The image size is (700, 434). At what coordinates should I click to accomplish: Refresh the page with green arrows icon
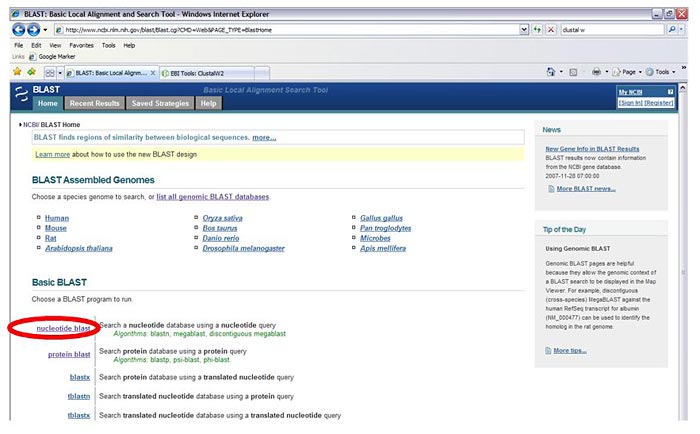pyautogui.click(x=538, y=30)
